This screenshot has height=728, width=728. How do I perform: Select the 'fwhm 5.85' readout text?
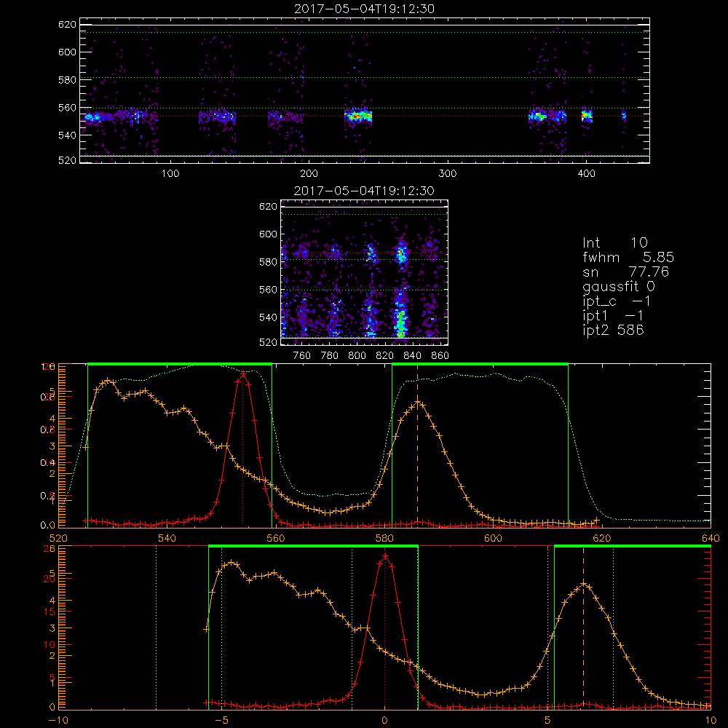628,257
